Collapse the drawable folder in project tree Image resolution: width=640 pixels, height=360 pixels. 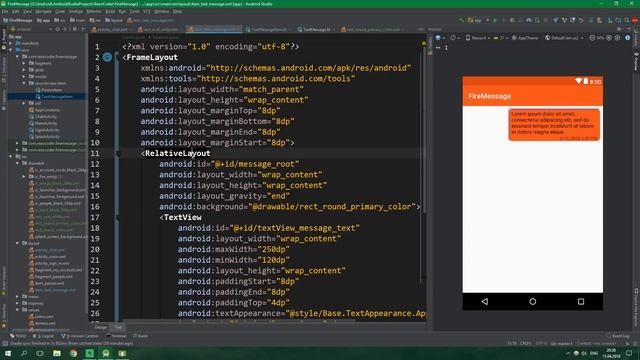[x=18, y=163]
